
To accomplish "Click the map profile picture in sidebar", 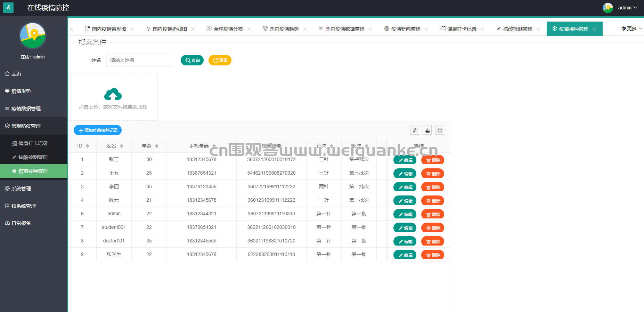I will coord(33,35).
